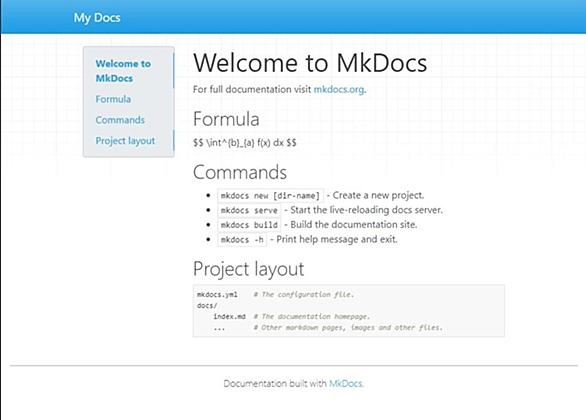Click 'Documentation built with' footer text
Viewport: 586px width, 420px height.
(275, 383)
